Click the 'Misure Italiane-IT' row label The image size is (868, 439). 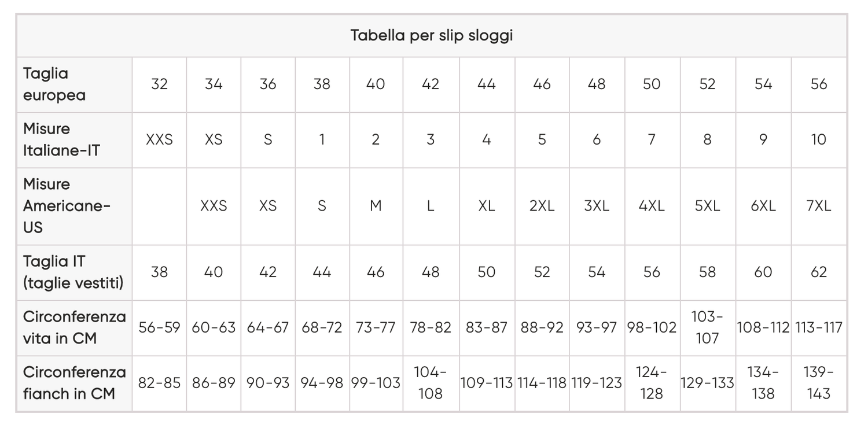click(x=61, y=139)
